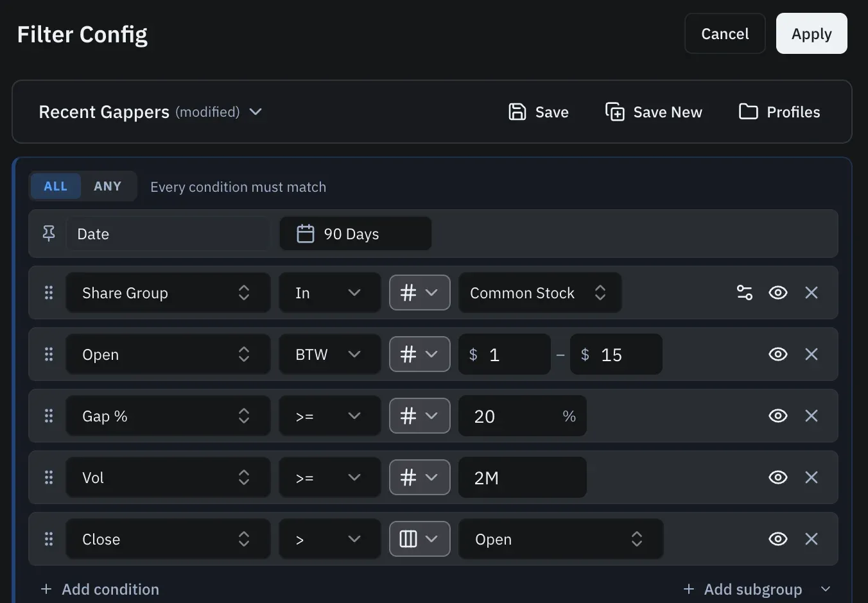Click the calendar icon in 90 Days field
The image size is (868, 603).
click(306, 234)
